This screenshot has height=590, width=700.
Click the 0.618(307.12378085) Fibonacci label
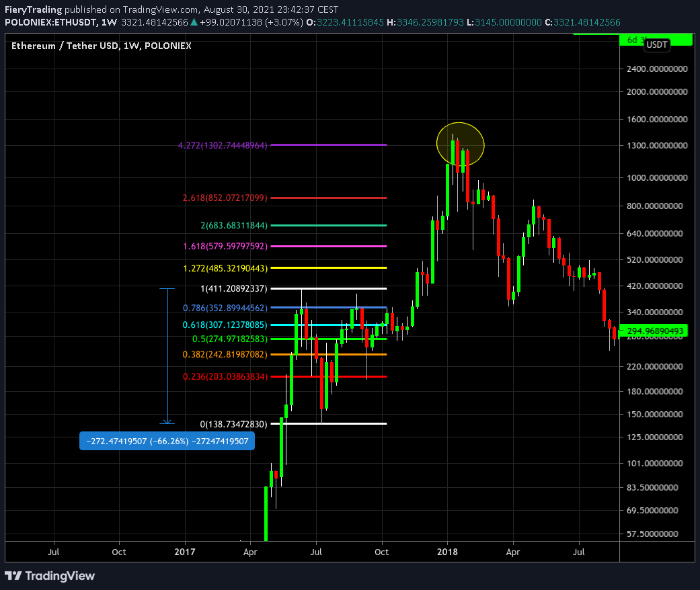coord(225,325)
